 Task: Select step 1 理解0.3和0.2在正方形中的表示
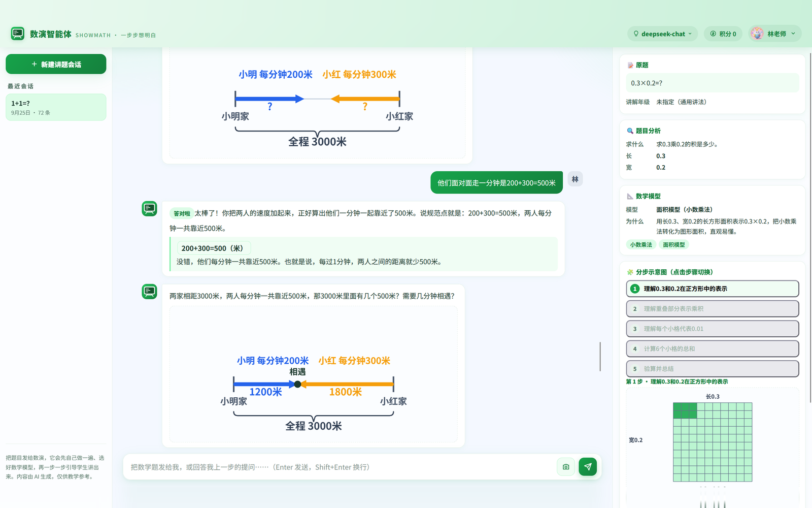(x=713, y=289)
